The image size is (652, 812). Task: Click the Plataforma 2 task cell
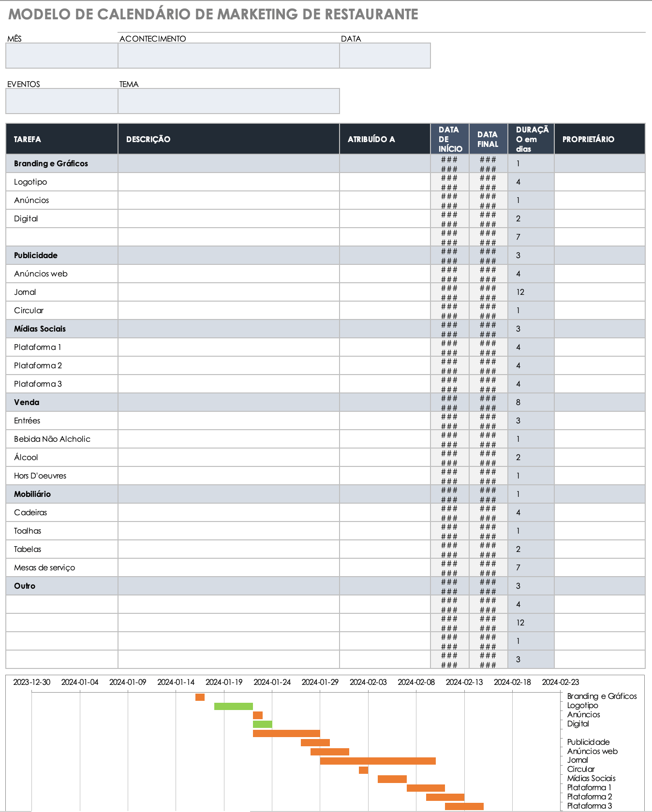[62, 365]
